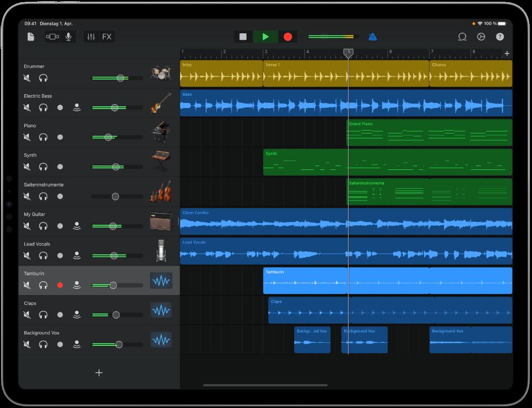Screen dimensions: 532x408
Task: Tap the My Guitar amp icon
Action: point(161,221)
